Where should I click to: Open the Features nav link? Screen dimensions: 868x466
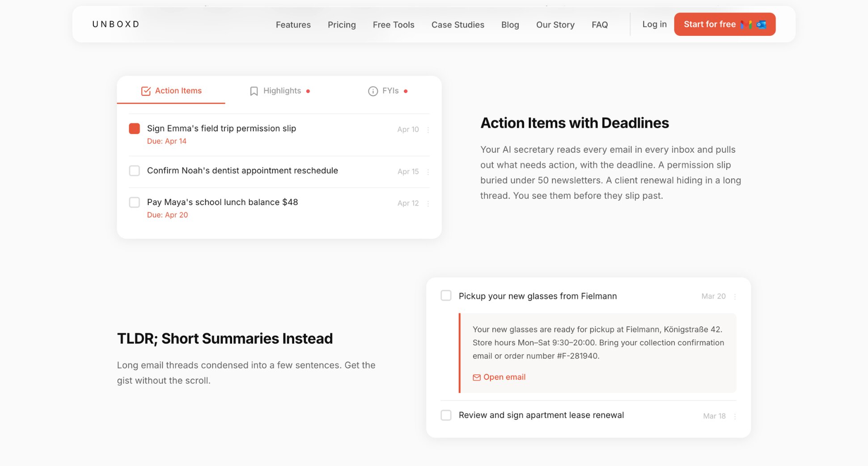point(293,25)
